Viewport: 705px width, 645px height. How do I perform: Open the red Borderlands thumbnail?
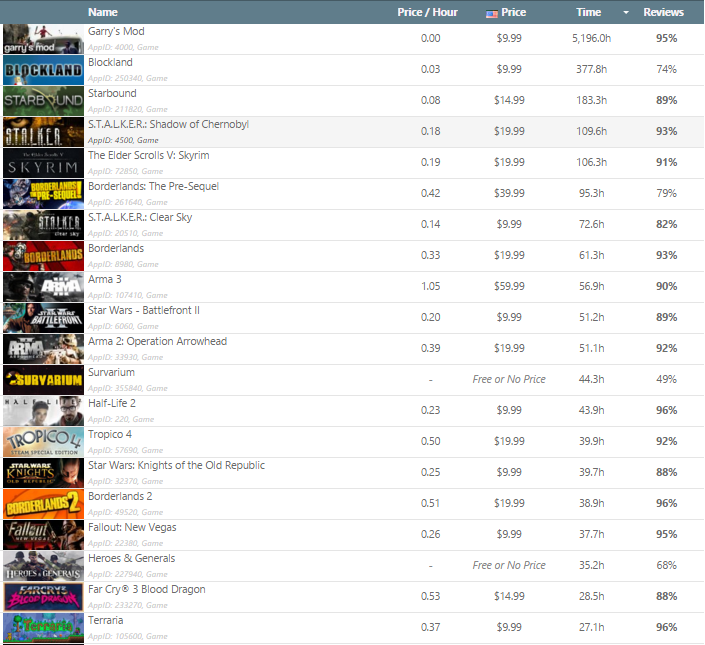(x=43, y=256)
